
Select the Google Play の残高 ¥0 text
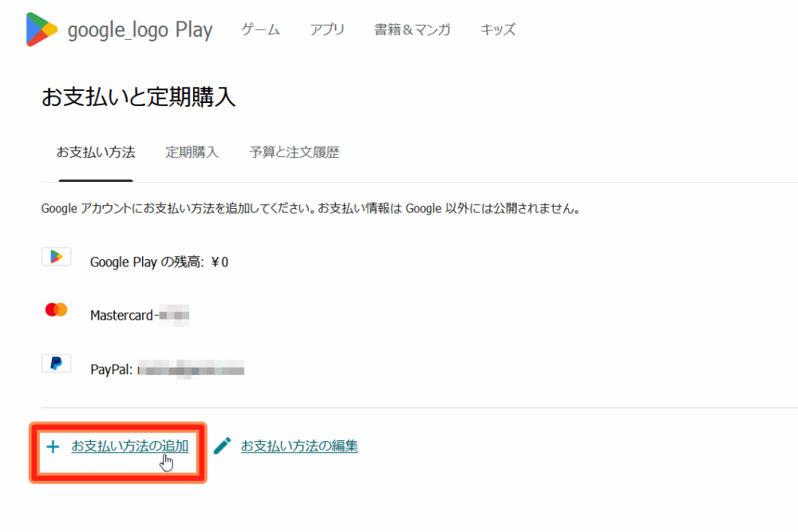(x=159, y=262)
